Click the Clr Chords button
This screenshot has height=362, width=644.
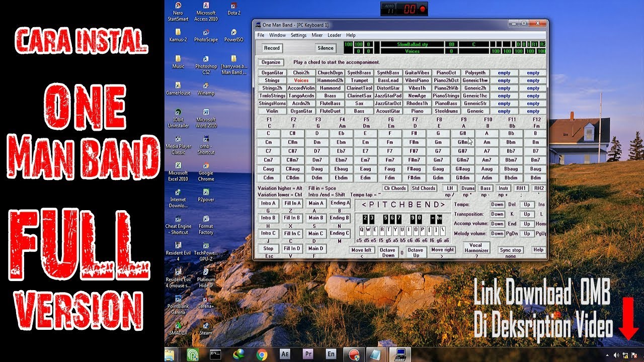tap(395, 188)
